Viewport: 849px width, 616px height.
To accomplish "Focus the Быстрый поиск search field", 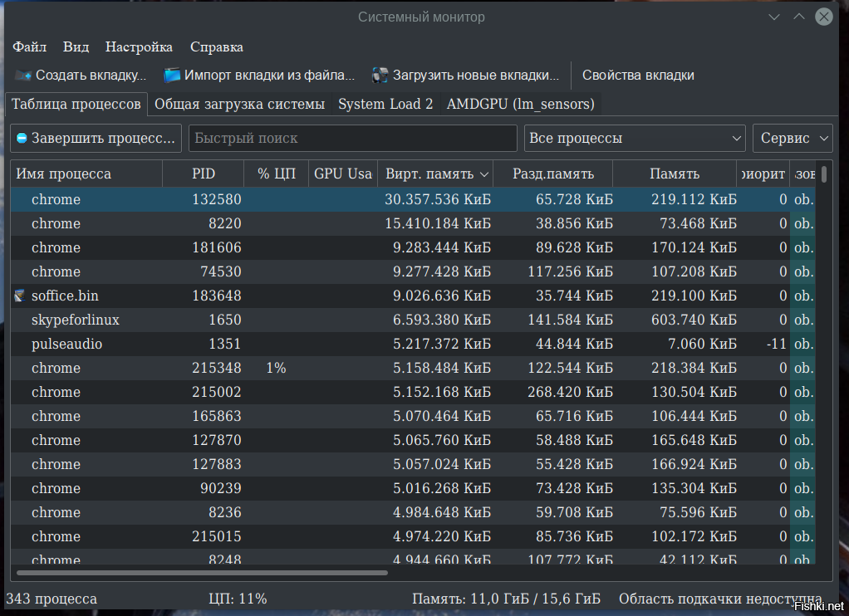I will pos(352,139).
